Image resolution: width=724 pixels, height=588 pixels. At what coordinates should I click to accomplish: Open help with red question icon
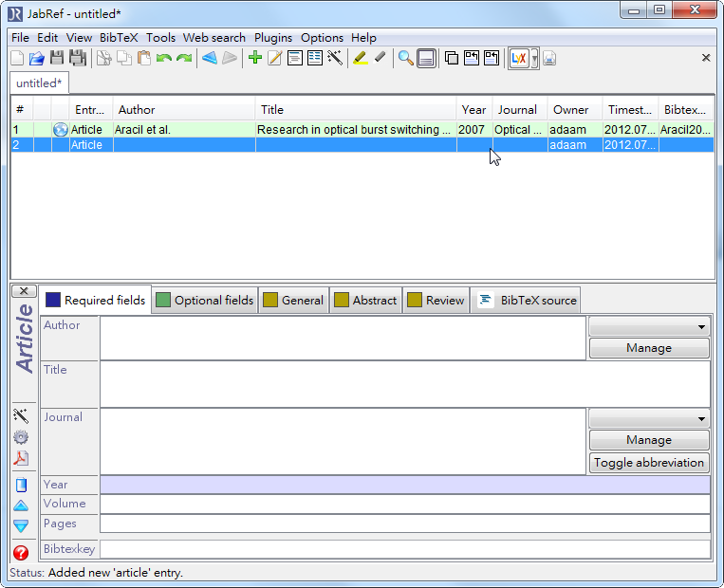(21, 553)
